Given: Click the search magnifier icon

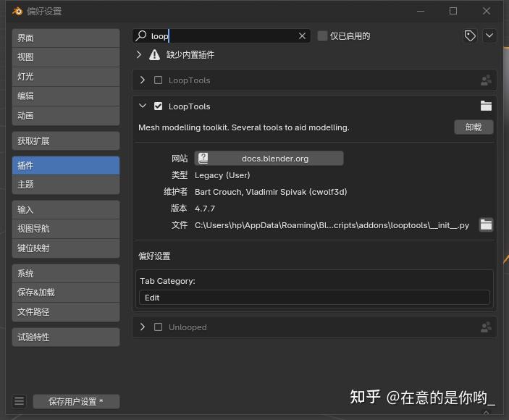Looking at the screenshot, I should tap(141, 35).
